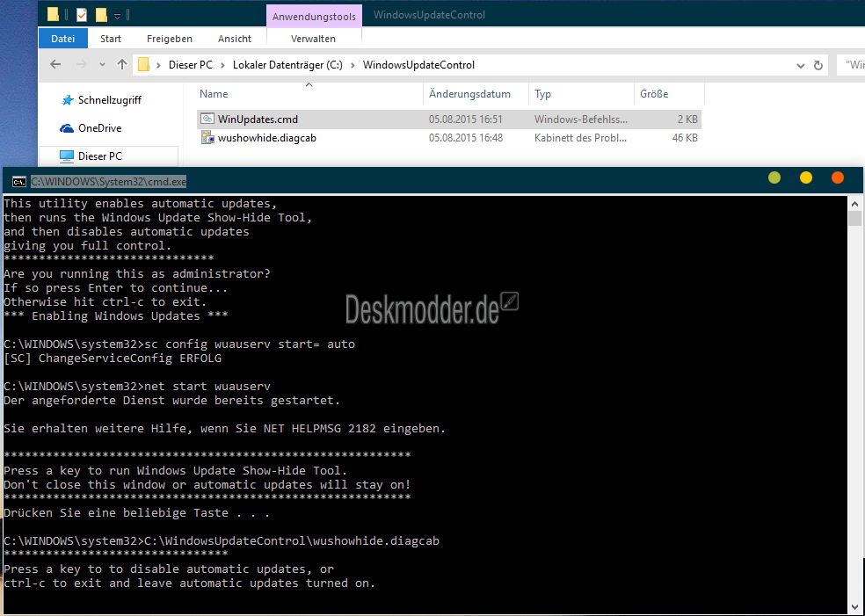Click first folder icon in quick access toolbar
The height and width of the screenshot is (616, 865).
click(53, 14)
